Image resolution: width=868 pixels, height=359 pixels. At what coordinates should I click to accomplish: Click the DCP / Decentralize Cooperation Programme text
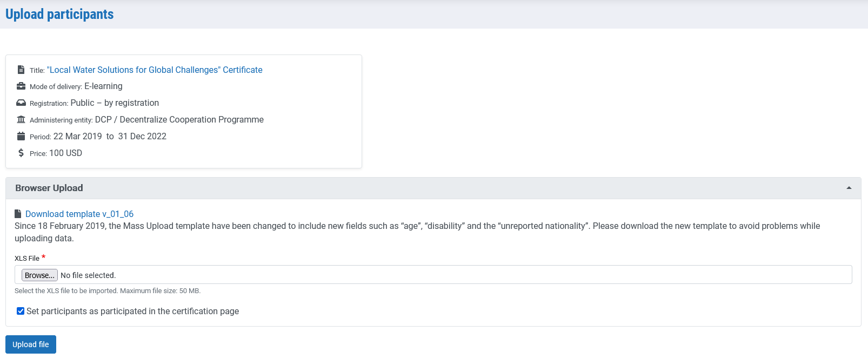(x=179, y=119)
